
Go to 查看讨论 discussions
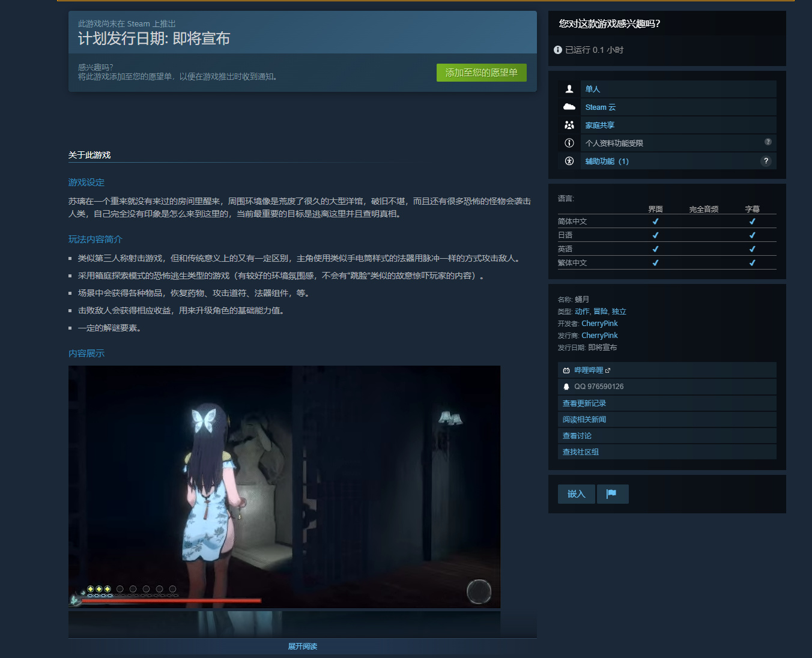coord(577,436)
